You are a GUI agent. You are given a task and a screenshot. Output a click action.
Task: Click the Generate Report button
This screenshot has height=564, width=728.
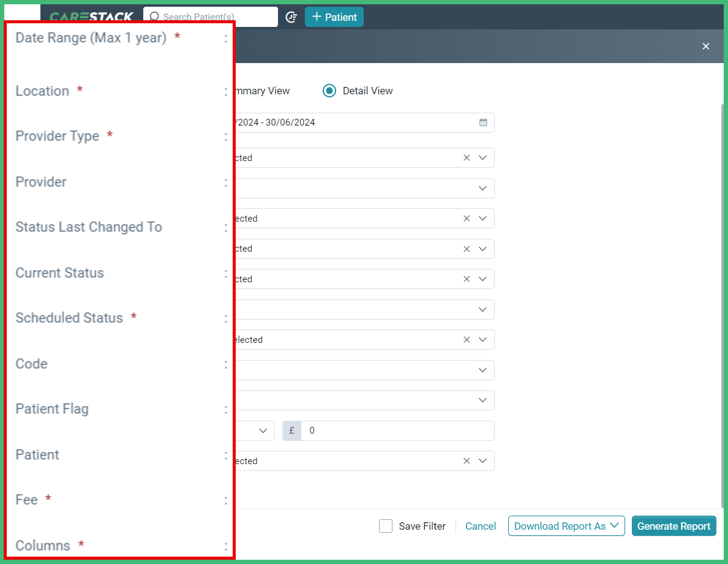674,525
